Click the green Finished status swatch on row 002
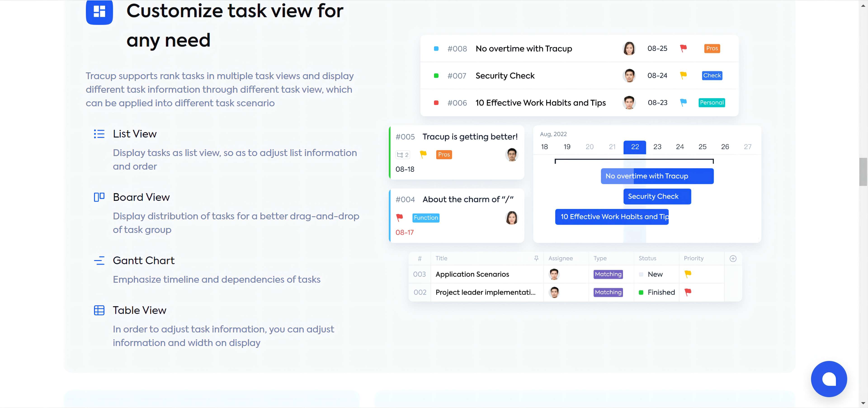 [641, 292]
